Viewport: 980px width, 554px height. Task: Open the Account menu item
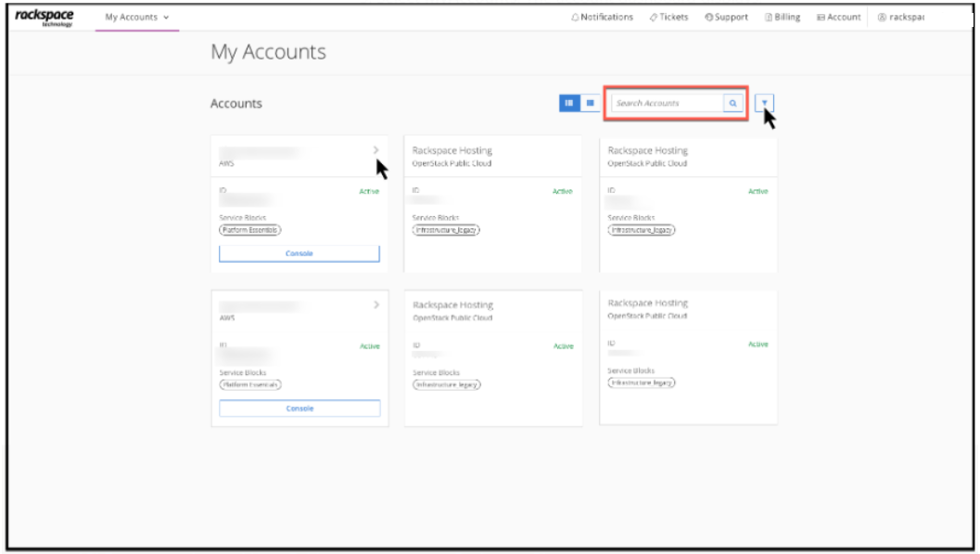click(839, 17)
